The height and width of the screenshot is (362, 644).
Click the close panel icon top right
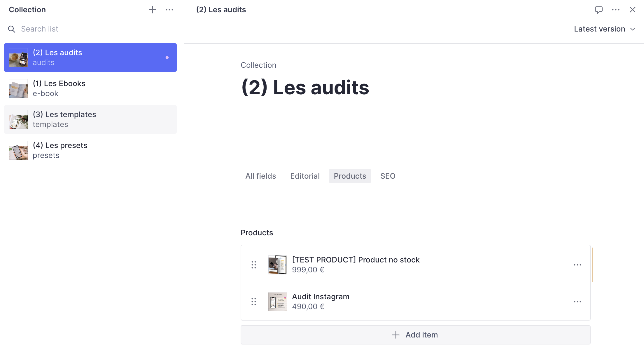point(633,10)
